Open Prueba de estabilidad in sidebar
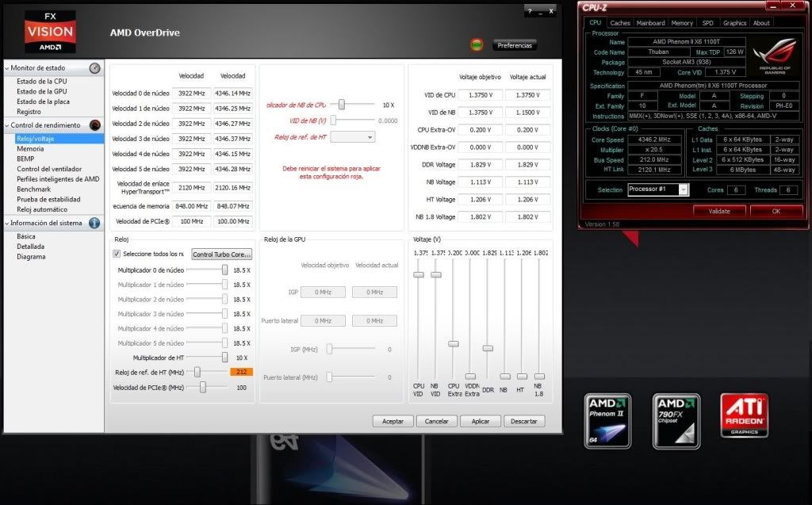This screenshot has width=812, height=505. [48, 200]
